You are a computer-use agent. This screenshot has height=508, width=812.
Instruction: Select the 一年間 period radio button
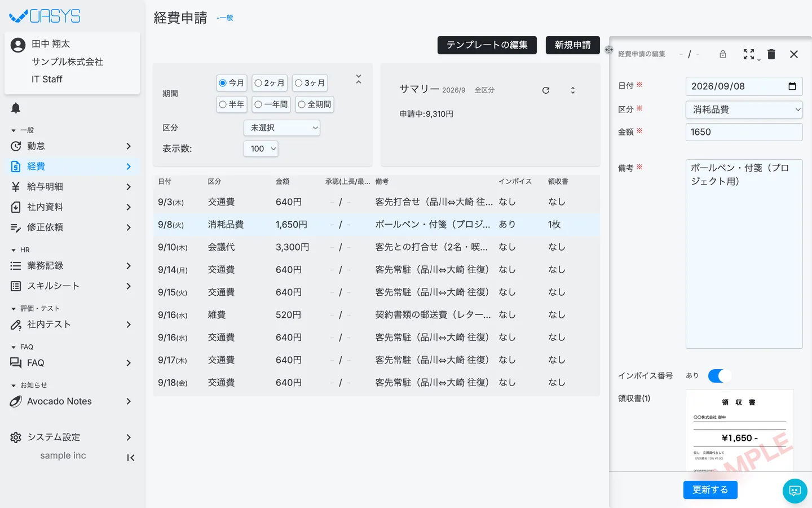coord(258,104)
